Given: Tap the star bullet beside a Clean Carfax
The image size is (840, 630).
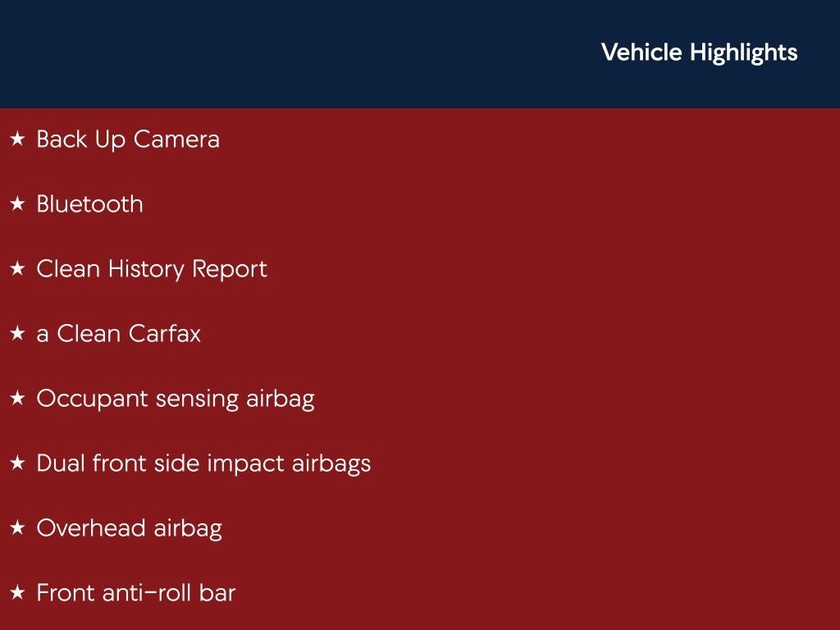Looking at the screenshot, I should pos(17,334).
